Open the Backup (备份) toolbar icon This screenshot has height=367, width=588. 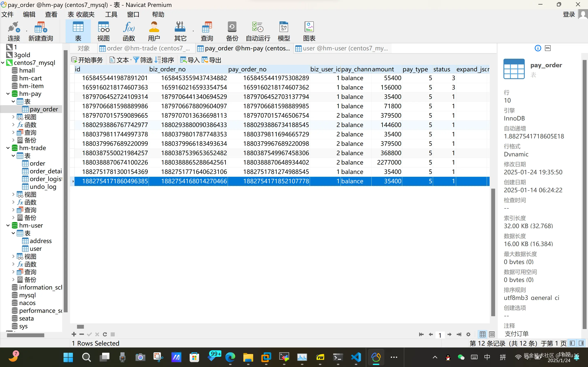232,31
